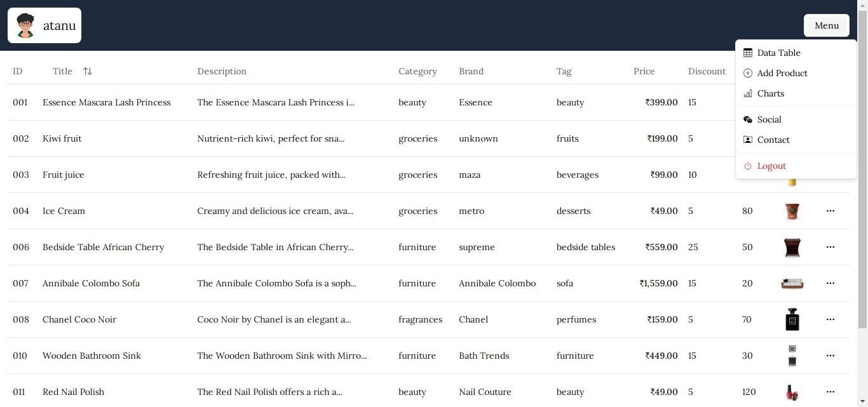Click the beverages tag cell
The height and width of the screenshot is (407, 868).
(578, 175)
